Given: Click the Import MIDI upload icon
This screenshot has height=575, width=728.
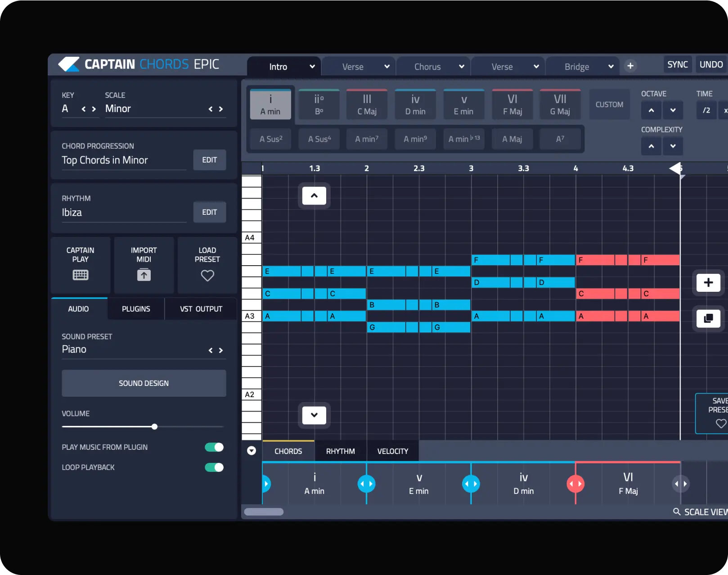Looking at the screenshot, I should coord(144,275).
